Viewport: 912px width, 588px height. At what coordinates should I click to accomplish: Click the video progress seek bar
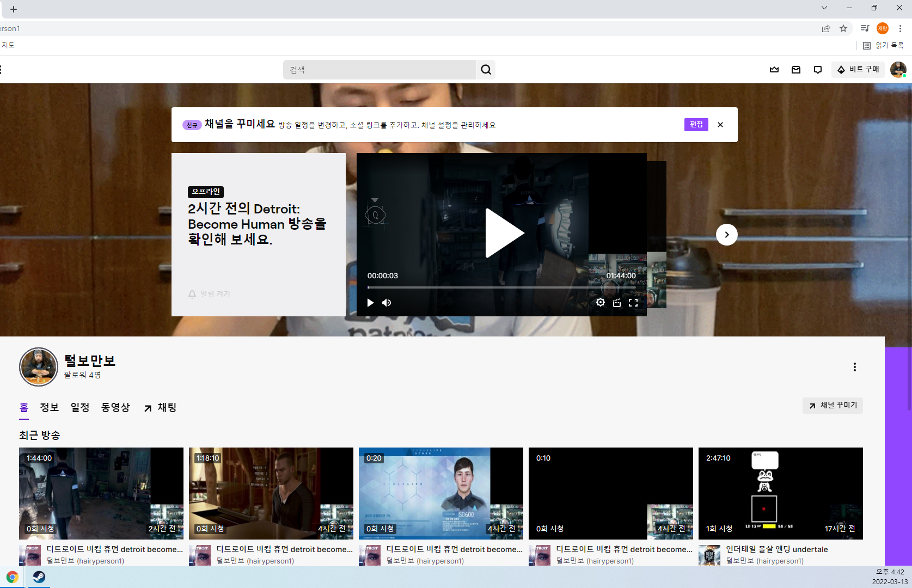tap(501, 287)
